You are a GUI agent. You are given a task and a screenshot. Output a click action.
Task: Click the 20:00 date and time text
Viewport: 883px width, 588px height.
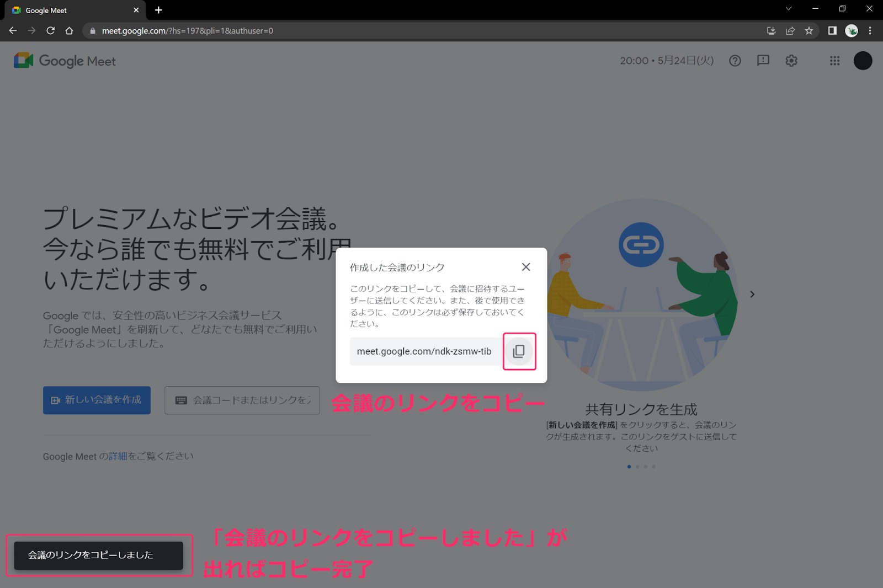pos(667,61)
